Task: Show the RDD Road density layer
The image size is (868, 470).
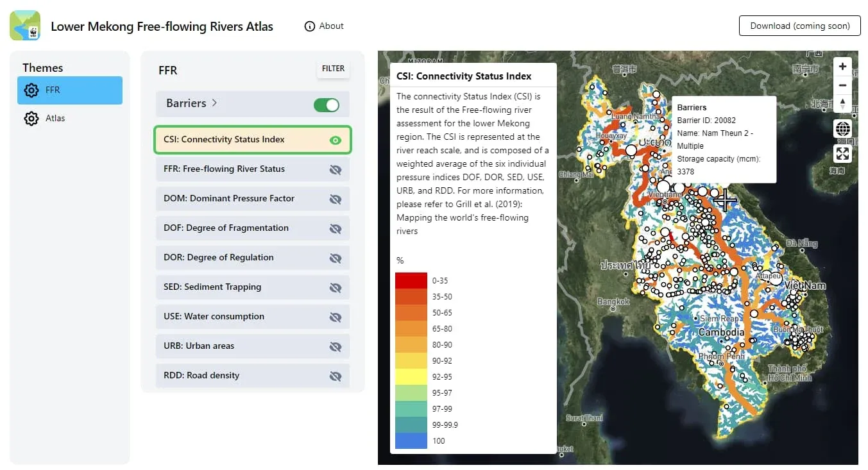Action: point(335,376)
